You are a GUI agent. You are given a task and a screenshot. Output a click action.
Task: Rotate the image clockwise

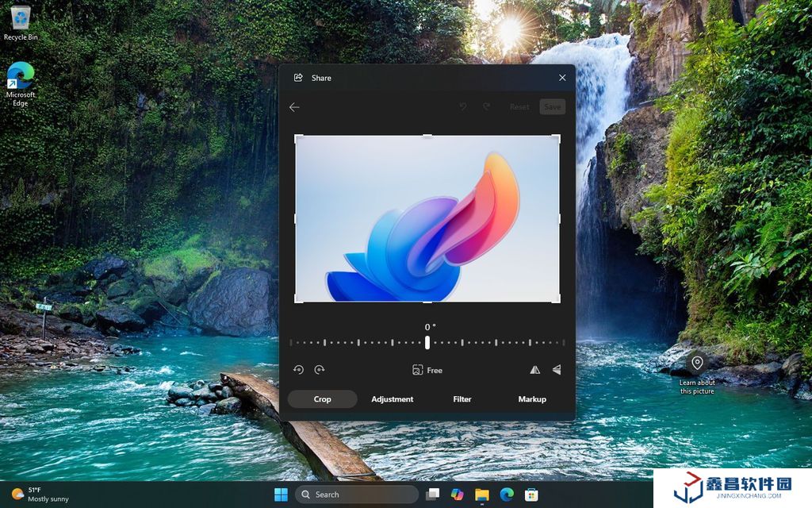pyautogui.click(x=320, y=370)
